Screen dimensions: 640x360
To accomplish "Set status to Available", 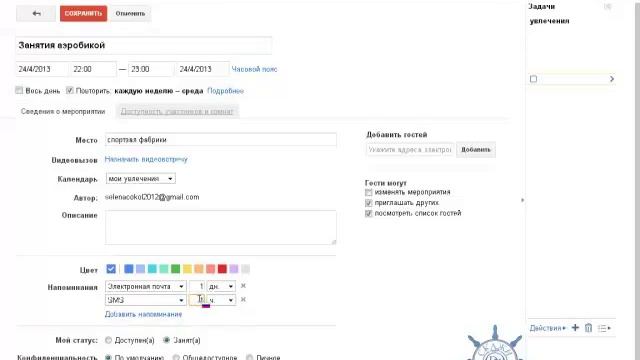I will 108,340.
